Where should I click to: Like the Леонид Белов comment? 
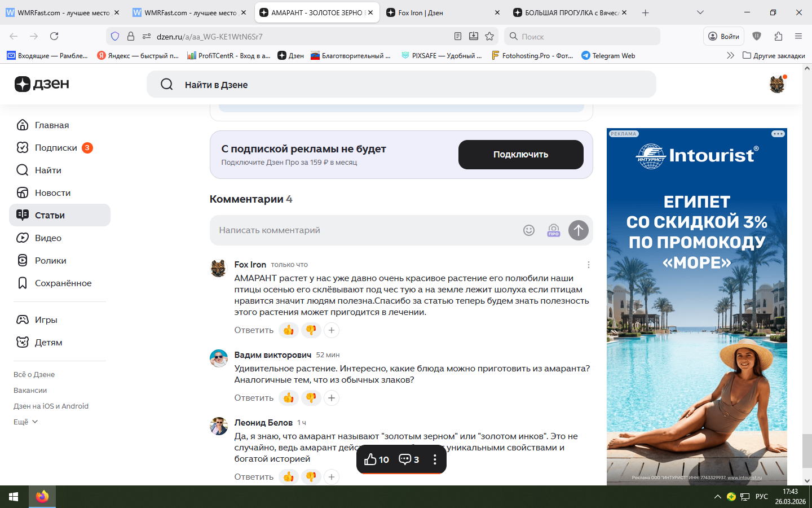pyautogui.click(x=289, y=477)
